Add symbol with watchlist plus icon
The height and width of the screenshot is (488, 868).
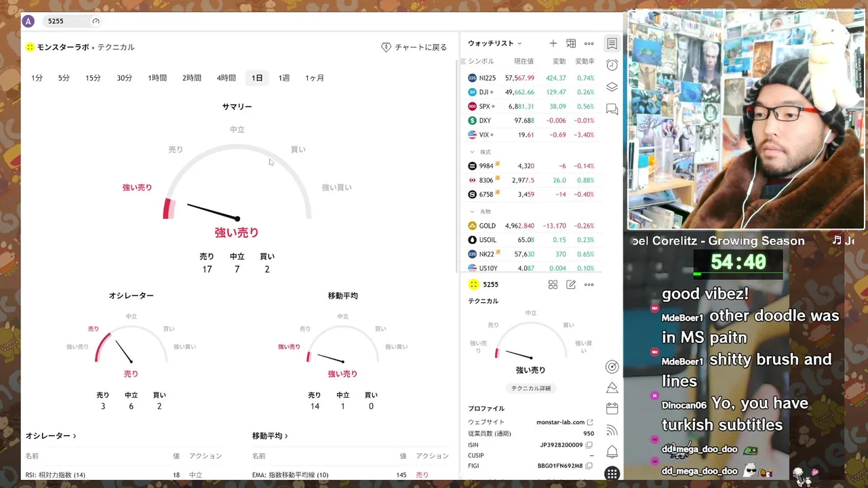(x=553, y=43)
